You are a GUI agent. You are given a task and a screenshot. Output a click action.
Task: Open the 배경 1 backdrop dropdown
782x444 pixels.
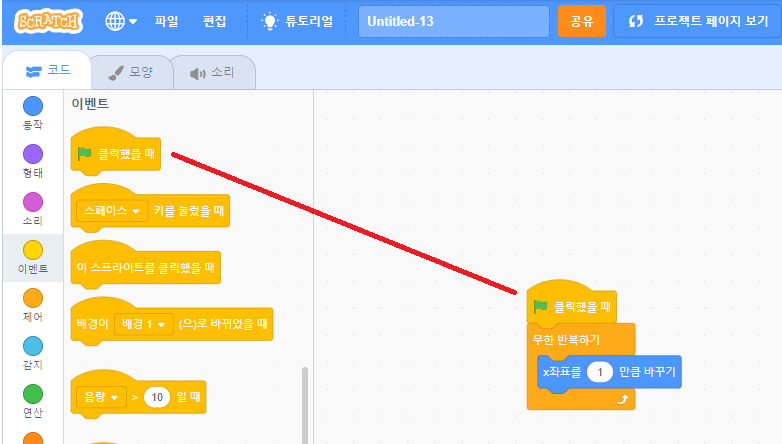point(144,324)
